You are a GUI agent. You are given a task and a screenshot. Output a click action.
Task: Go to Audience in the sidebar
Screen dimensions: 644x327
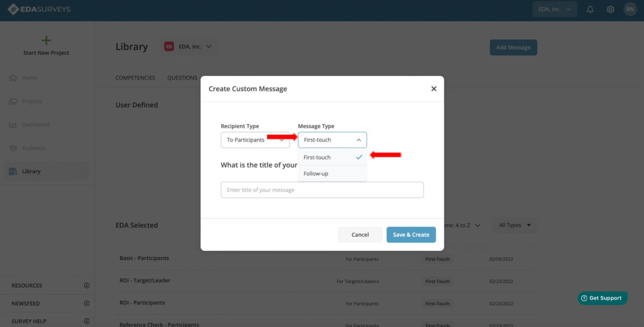(34, 148)
